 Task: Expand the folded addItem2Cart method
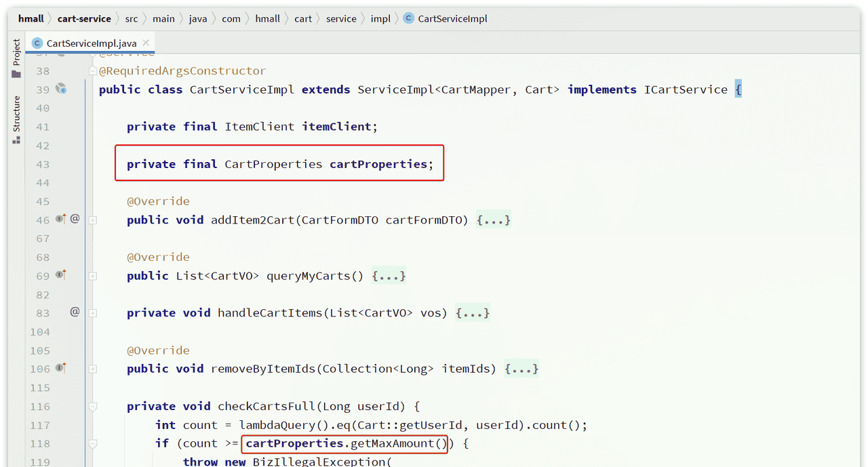click(x=93, y=220)
